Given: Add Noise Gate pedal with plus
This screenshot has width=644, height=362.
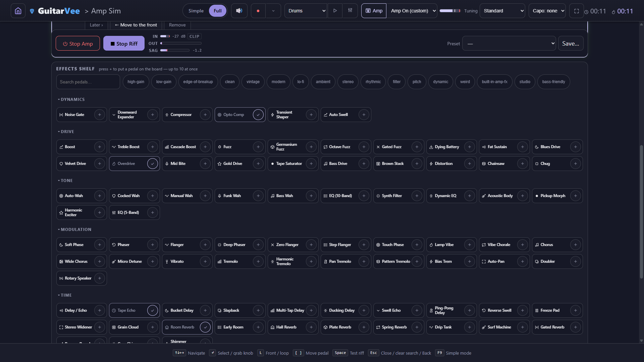Looking at the screenshot, I should 99,115.
